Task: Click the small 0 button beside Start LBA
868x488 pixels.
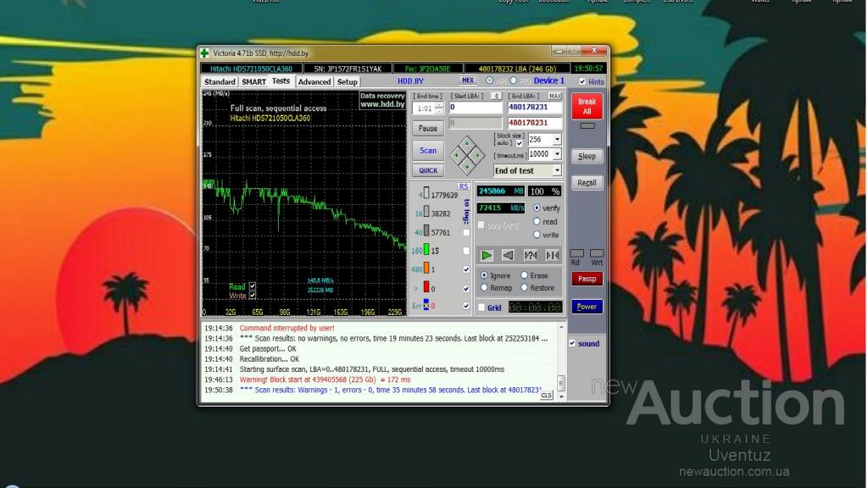Action: [497, 96]
